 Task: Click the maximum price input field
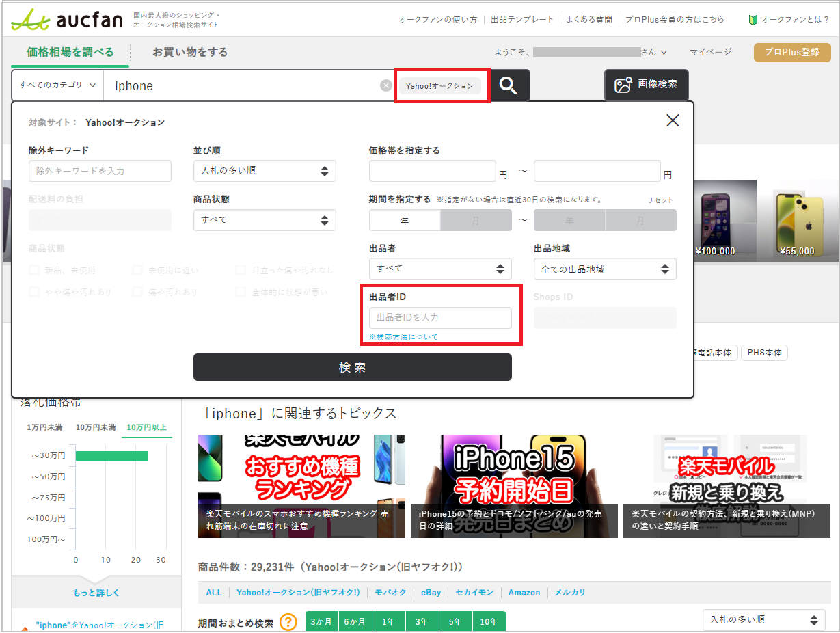(597, 171)
